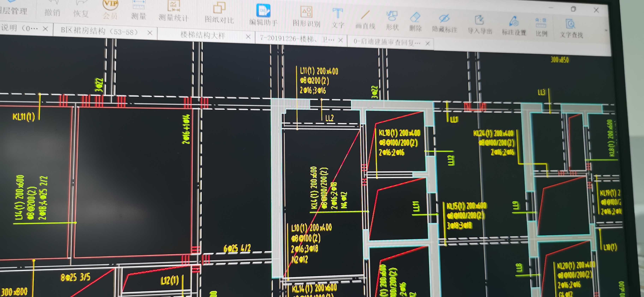Click the KL14(1) 200x600 beam label
The height and width of the screenshot is (297, 644).
(x=314, y=288)
